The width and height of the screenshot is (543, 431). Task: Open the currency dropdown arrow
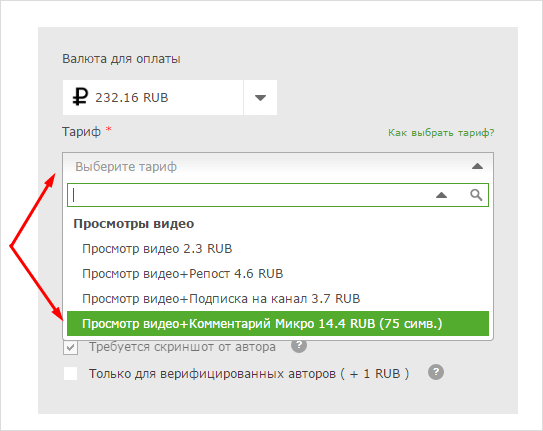click(260, 98)
